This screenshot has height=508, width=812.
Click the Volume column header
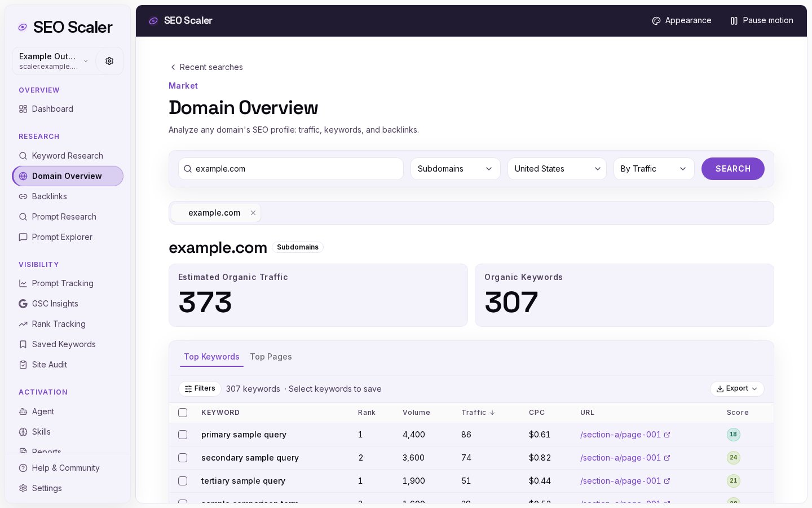[416, 413]
